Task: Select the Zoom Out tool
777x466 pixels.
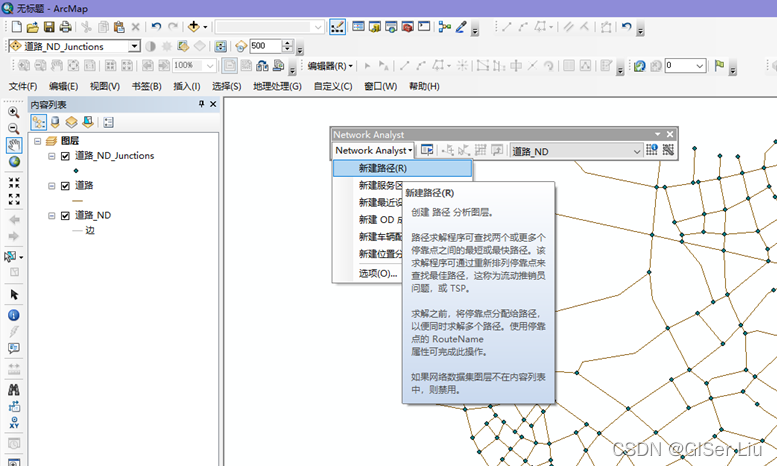Action: point(14,128)
